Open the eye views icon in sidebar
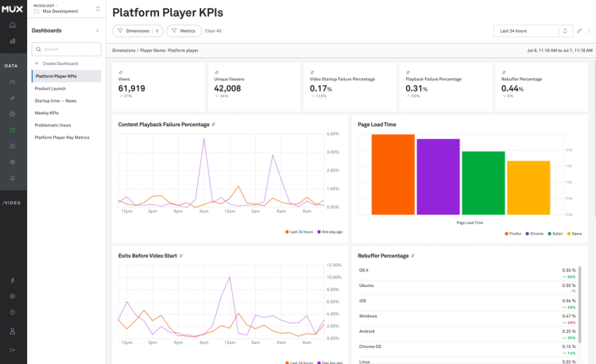This screenshot has height=364, width=596. [x=13, y=162]
